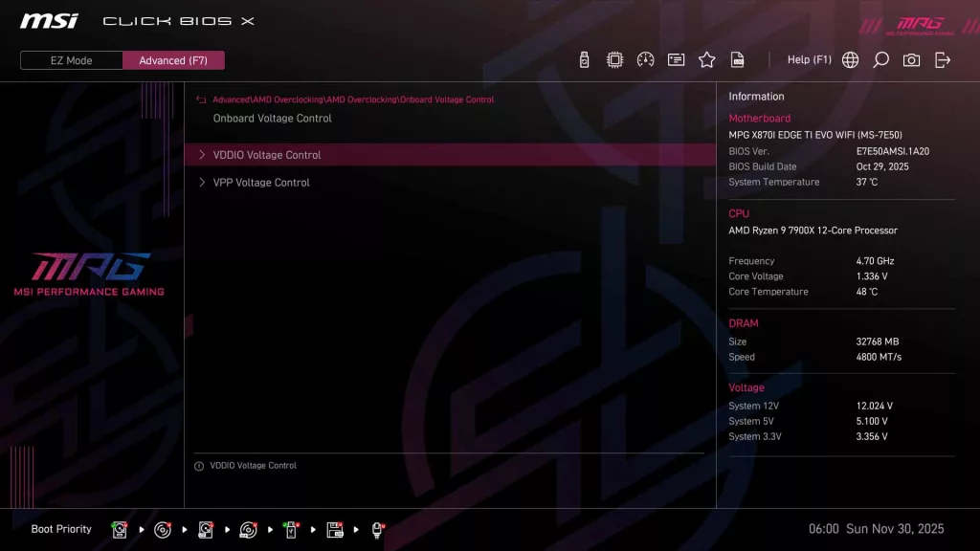Open the Hardware Monitor gauge icon
980x551 pixels.
[646, 59]
